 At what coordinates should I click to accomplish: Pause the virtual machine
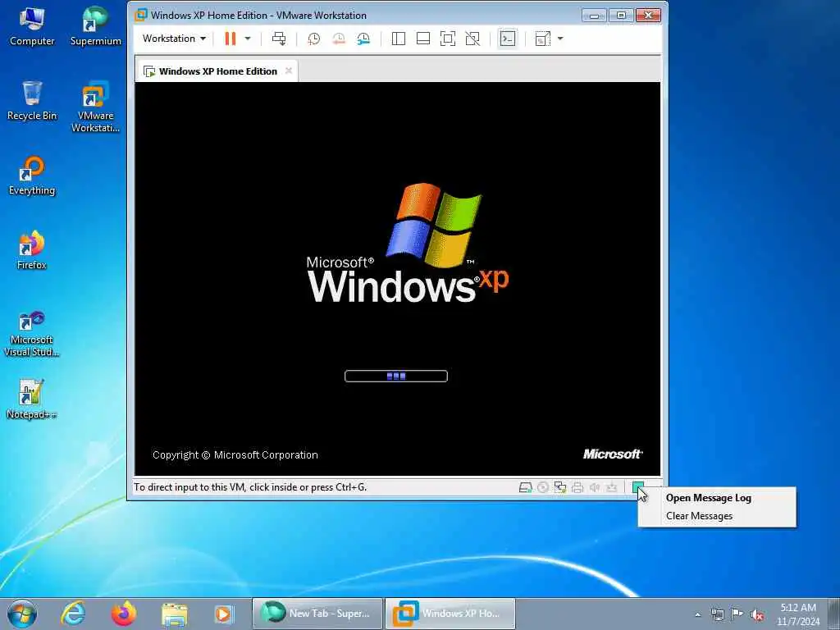[x=231, y=39]
